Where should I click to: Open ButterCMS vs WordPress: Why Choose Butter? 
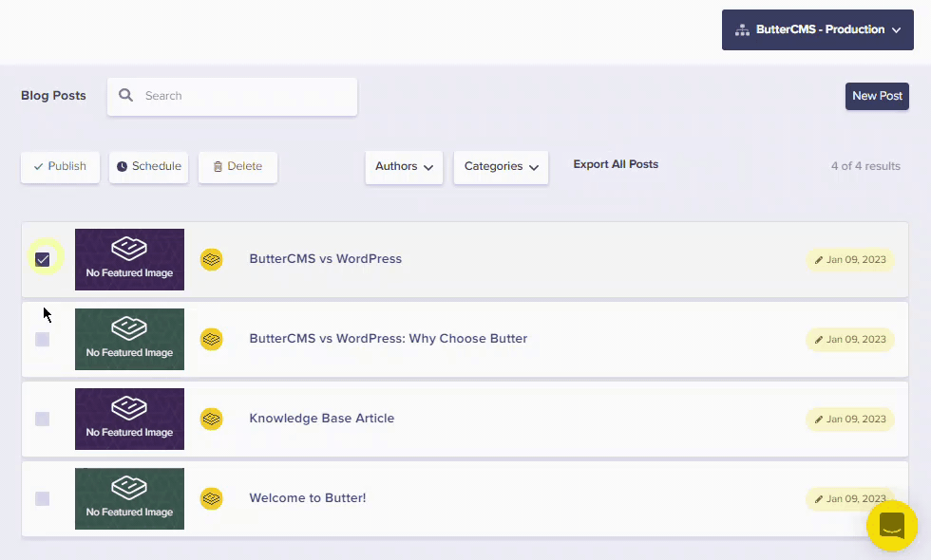pos(388,339)
